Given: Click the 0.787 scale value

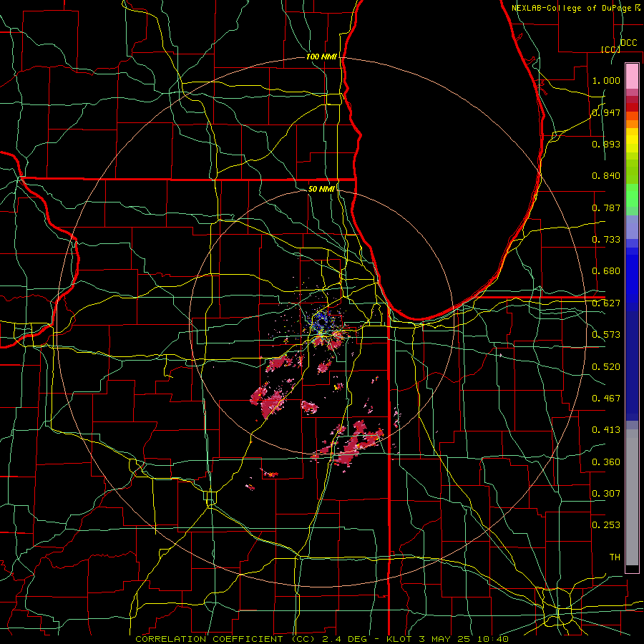Looking at the screenshot, I should tap(606, 208).
